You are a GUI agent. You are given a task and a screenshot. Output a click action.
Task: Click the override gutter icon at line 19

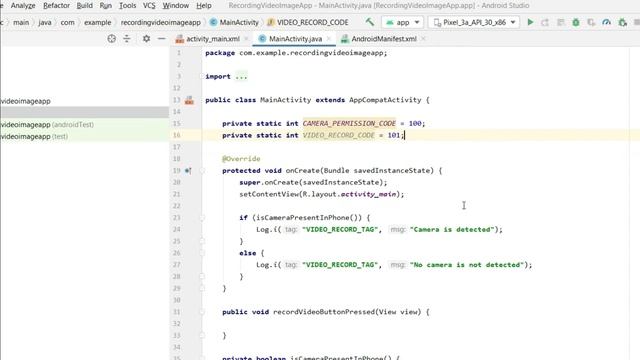point(188,171)
